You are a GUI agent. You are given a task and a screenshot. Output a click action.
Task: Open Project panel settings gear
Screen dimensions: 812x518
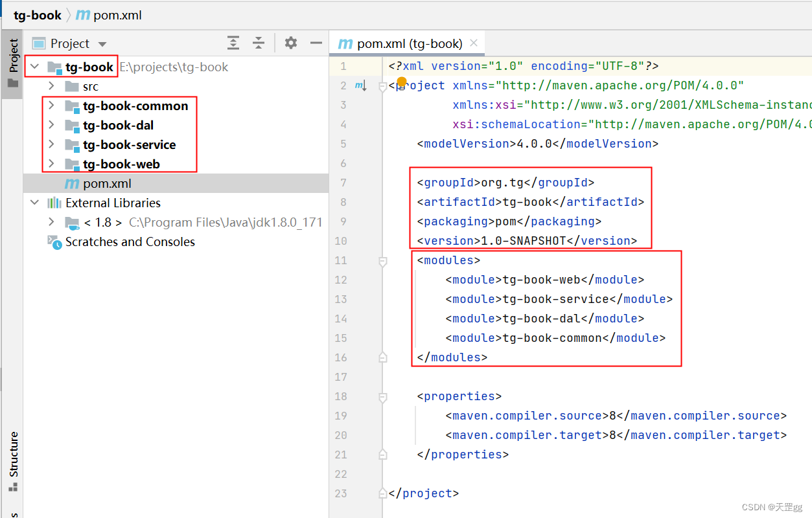(291, 43)
